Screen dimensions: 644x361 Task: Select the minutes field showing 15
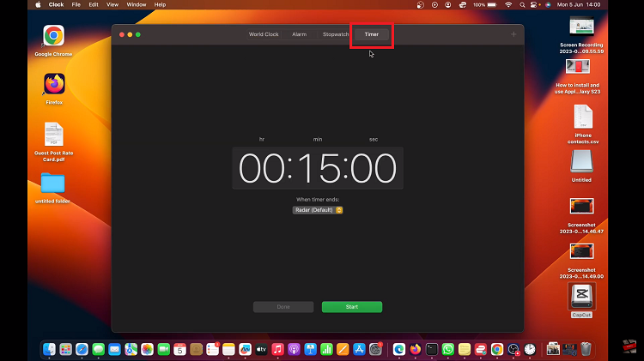point(317,168)
